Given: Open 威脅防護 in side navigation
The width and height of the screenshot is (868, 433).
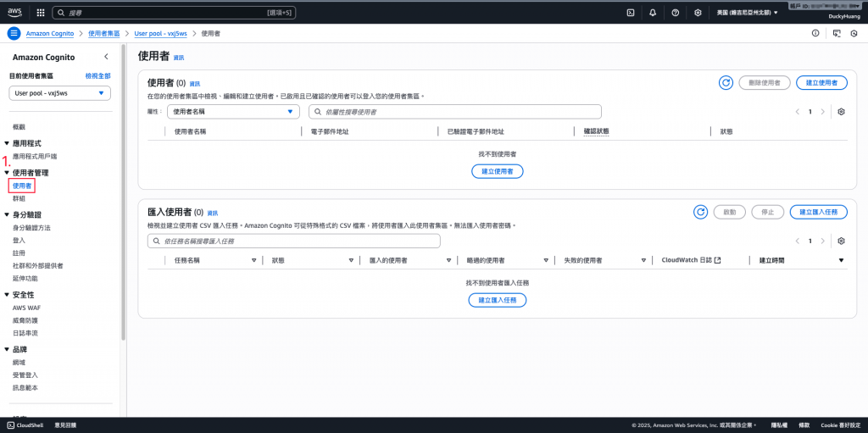Looking at the screenshot, I should [x=25, y=320].
